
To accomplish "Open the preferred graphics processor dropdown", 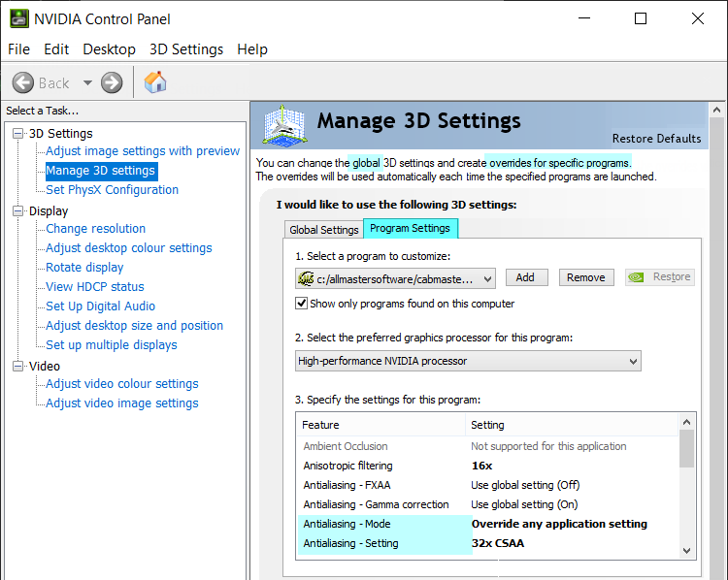I will tap(633, 361).
